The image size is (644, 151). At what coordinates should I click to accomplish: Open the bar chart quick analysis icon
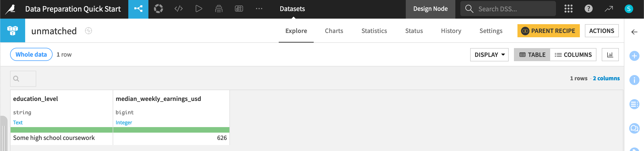click(x=610, y=55)
